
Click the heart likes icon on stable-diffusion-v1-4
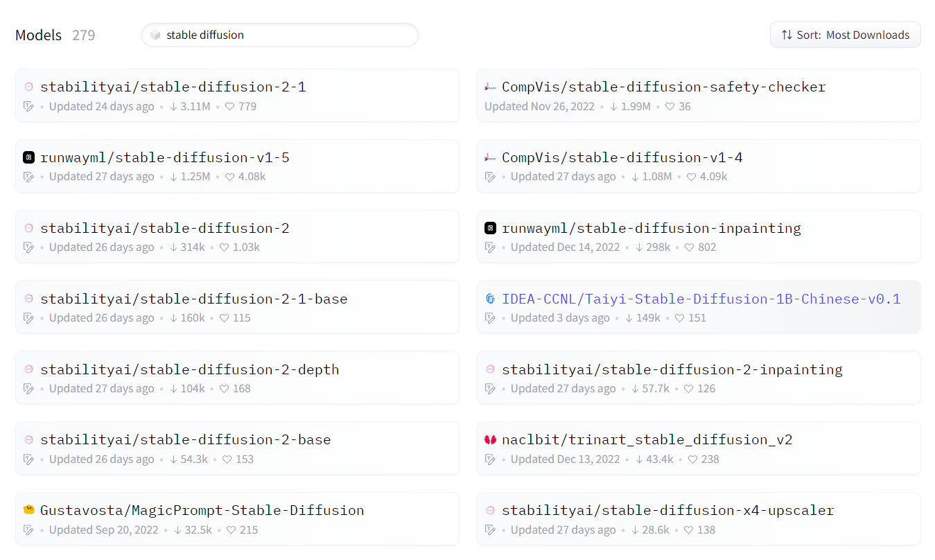click(691, 177)
